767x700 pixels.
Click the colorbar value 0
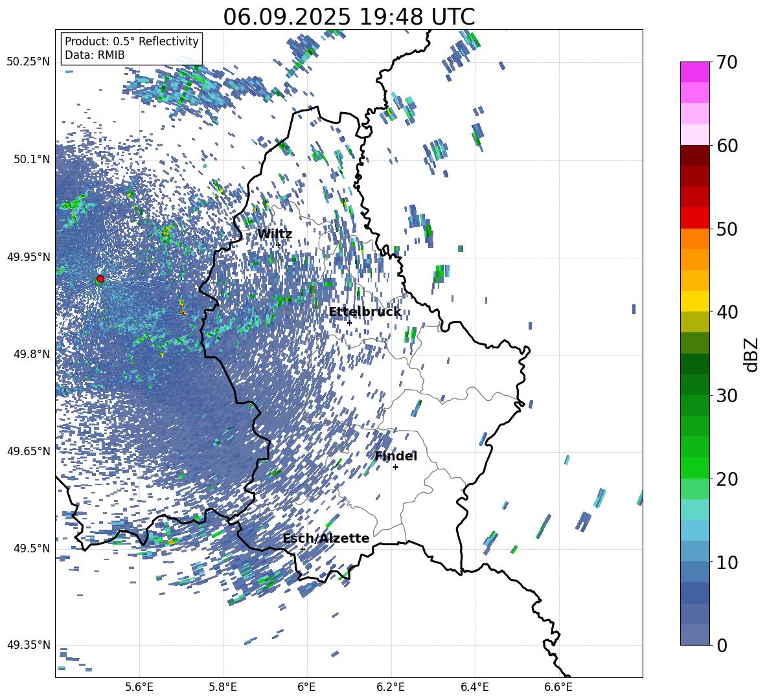(x=722, y=645)
